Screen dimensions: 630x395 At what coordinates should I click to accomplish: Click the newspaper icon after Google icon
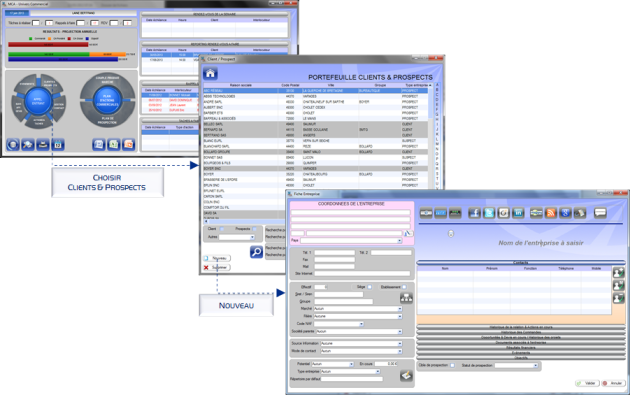(x=580, y=213)
